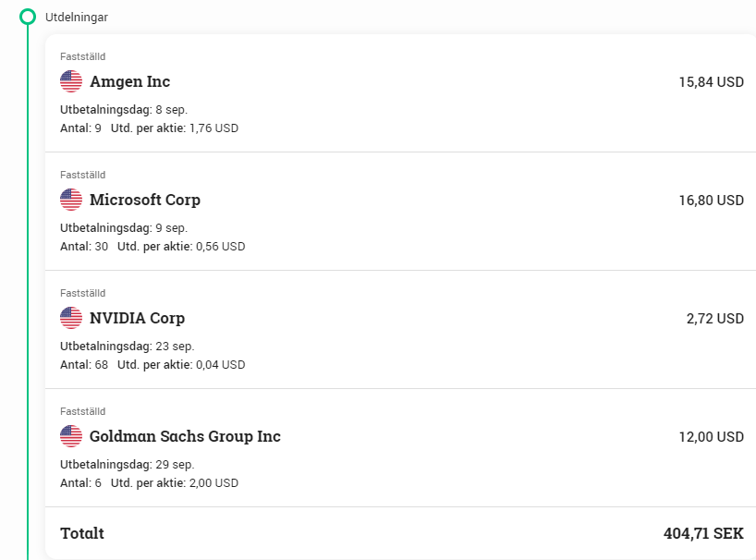Viewport: 756px width, 560px height.
Task: Click the 404,71 SEK total amount
Action: [x=703, y=533]
